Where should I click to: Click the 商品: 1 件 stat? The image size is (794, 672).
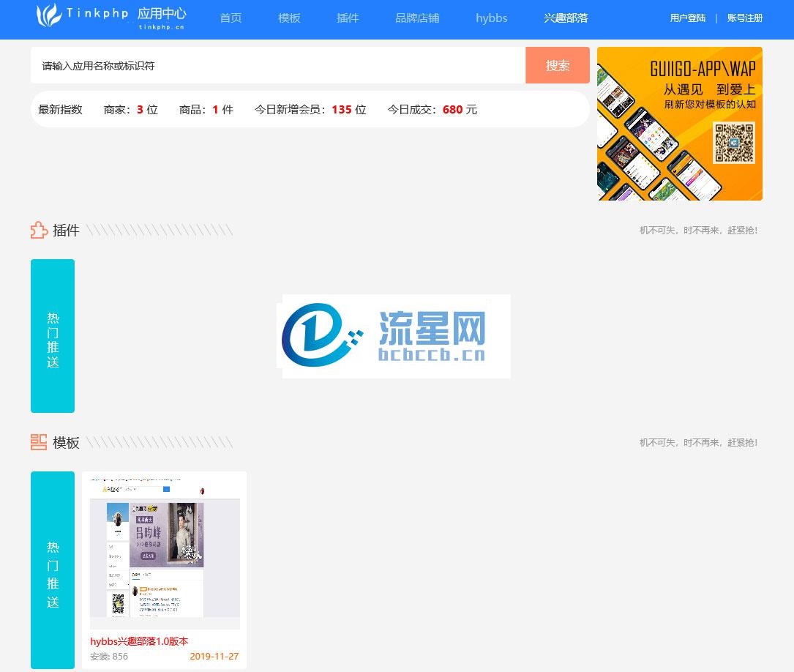(x=206, y=109)
